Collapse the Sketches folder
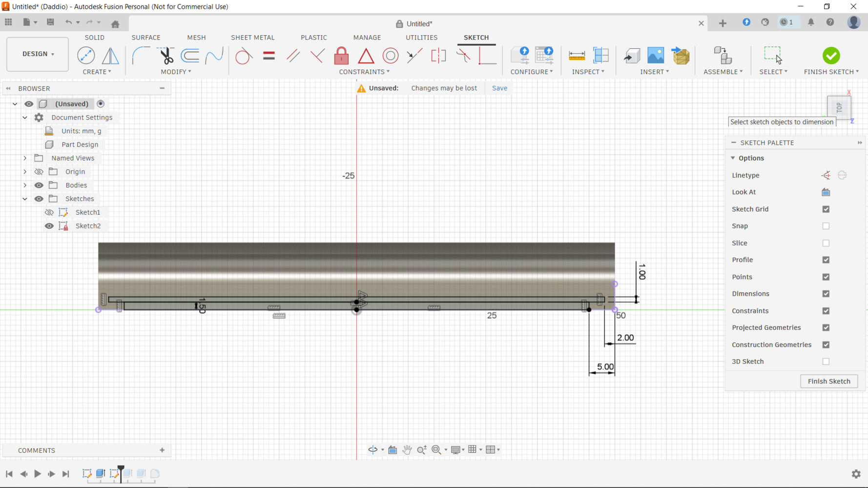Screen dimensions: 868x488 [x=25, y=199]
